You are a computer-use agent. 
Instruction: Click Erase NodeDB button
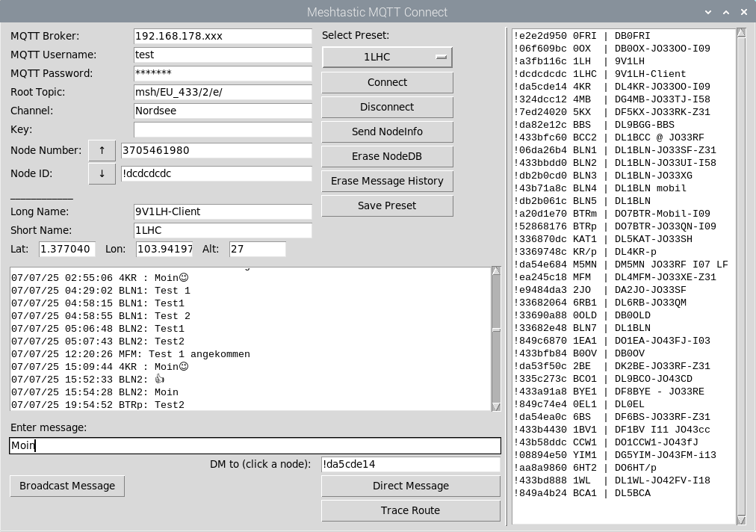pos(387,156)
